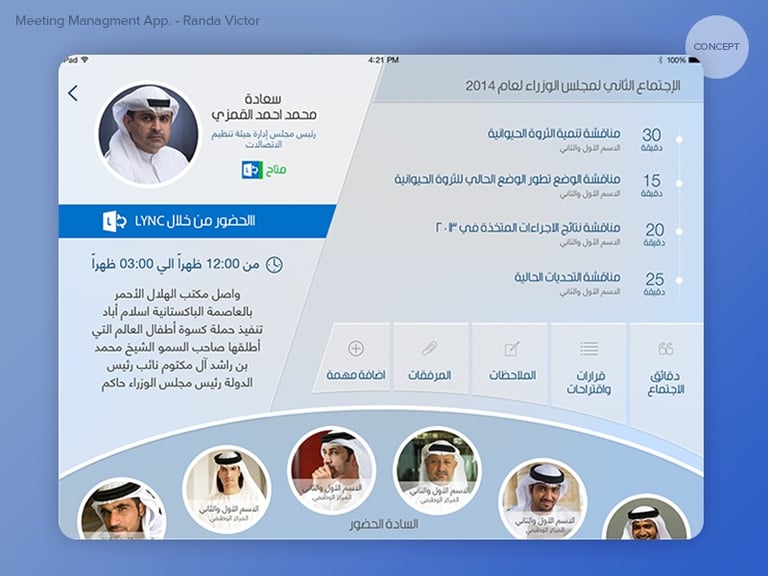Click the 30 دقيقة duration label
This screenshot has height=576, width=768.
coord(652,139)
